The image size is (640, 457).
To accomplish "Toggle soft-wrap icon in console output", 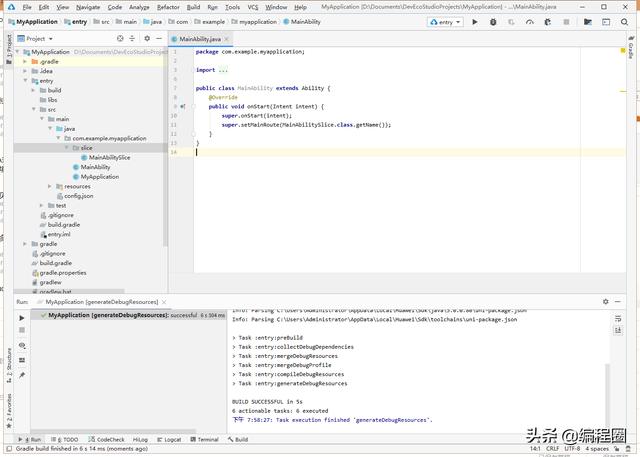I will 618,318.
